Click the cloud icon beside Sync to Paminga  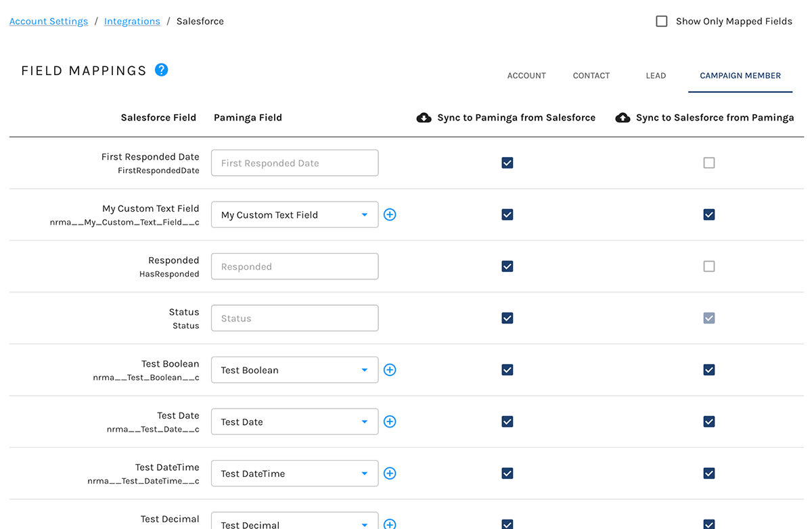424,117
